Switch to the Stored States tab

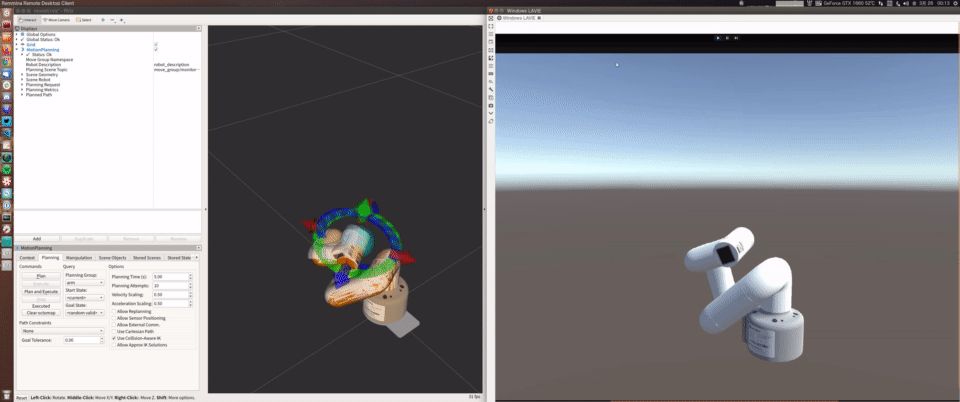point(179,258)
